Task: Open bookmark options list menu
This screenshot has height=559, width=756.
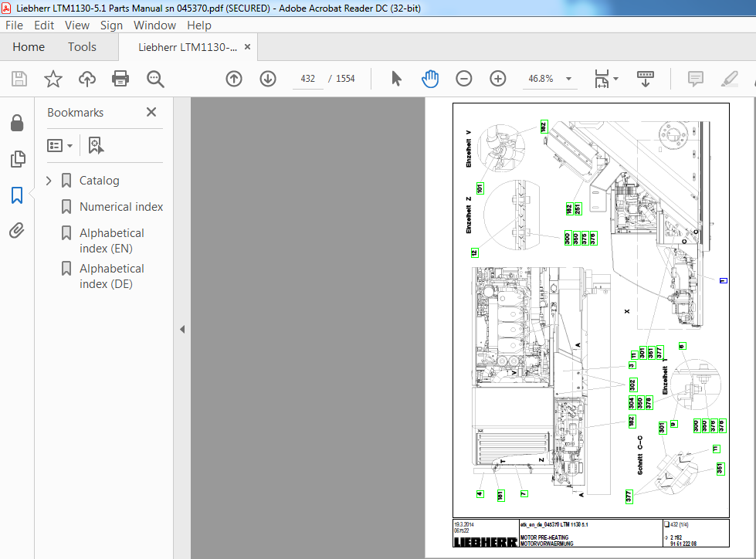Action: (59, 145)
